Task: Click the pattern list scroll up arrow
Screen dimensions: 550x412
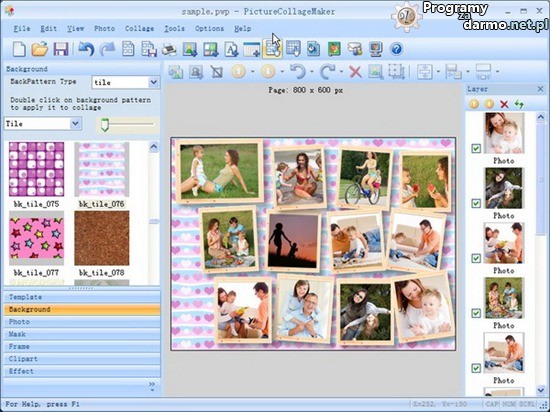Action: pos(154,147)
